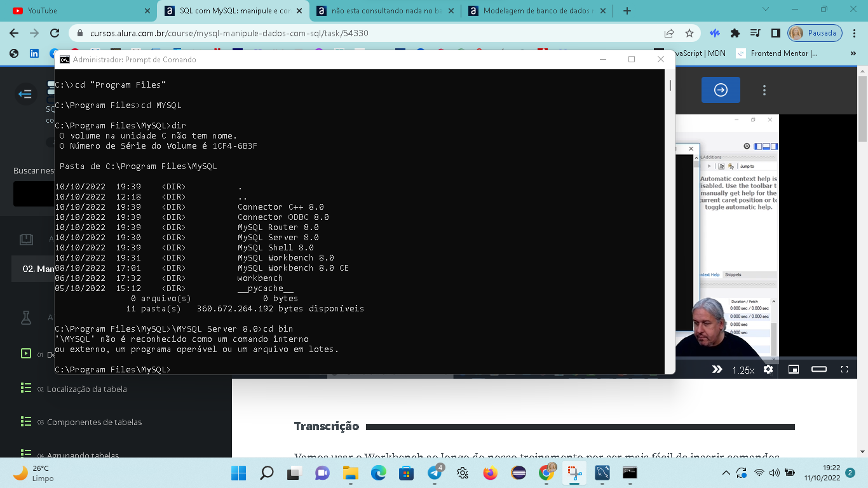The width and height of the screenshot is (868, 488).
Task: Toggle the Chrome side panel icon
Action: [775, 33]
